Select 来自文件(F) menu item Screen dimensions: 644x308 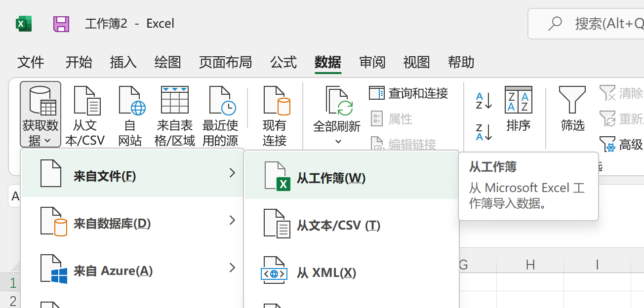pyautogui.click(x=132, y=173)
